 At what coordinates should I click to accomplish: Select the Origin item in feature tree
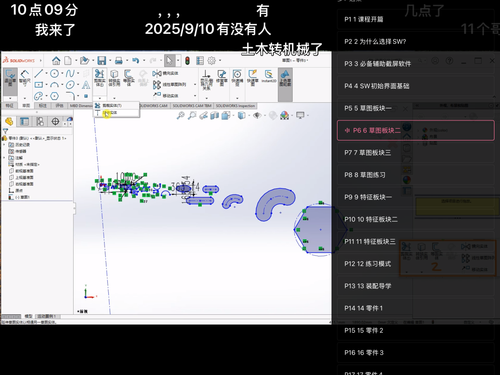point(16,190)
